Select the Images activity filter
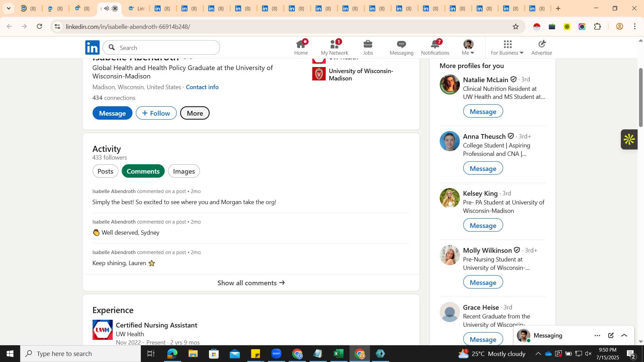Screen dimensions: 644x362 184,171
